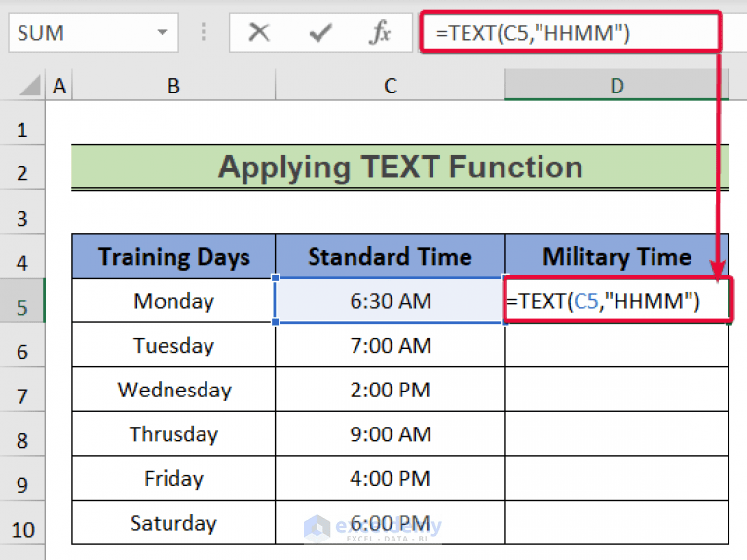Viewport: 747px width, 560px height.
Task: Select the 'Wednesday' cell
Action: (173, 390)
